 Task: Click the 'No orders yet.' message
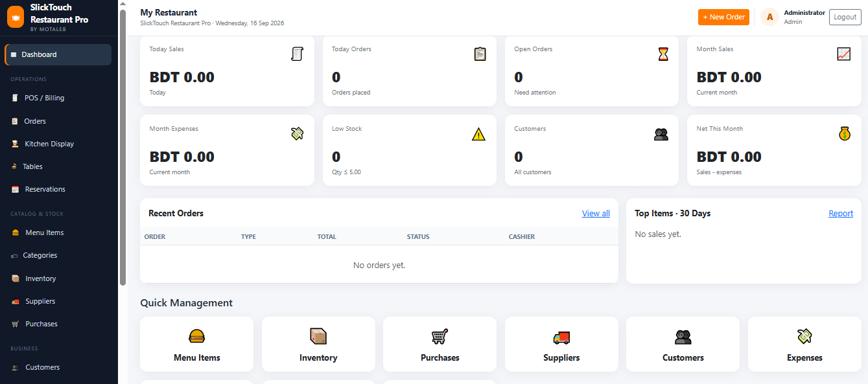tap(379, 265)
